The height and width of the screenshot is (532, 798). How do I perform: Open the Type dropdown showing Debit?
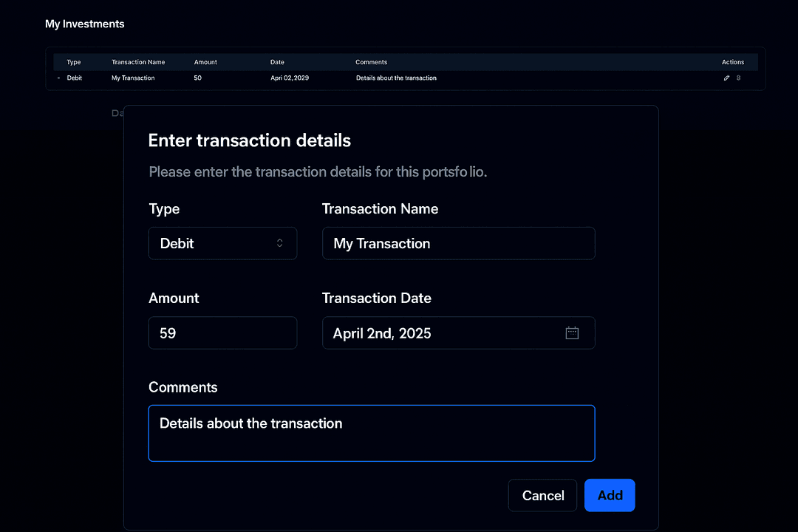coord(223,243)
